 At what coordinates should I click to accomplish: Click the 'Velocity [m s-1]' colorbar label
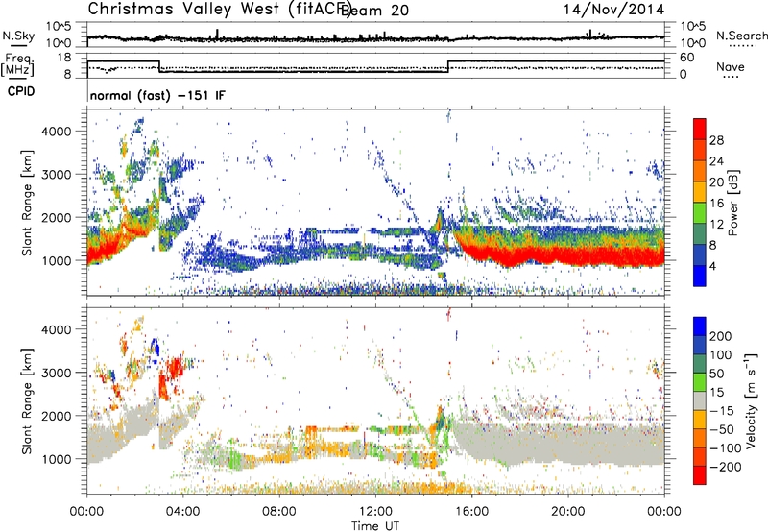pyautogui.click(x=751, y=400)
